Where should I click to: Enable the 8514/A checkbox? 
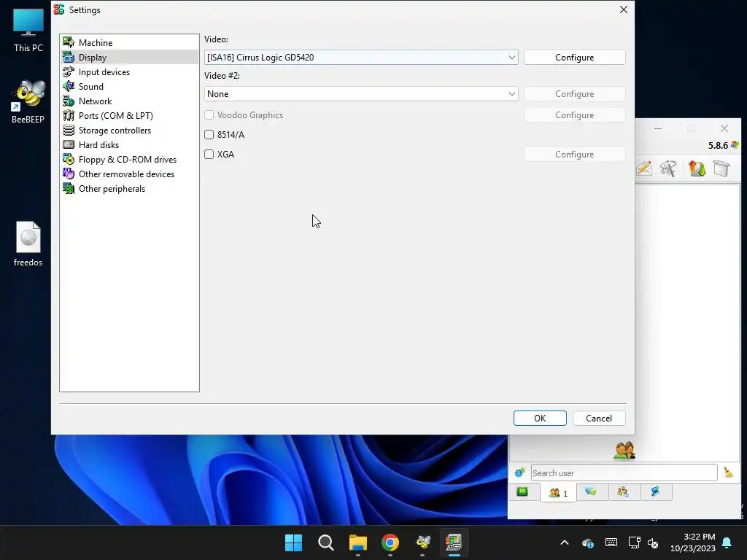[x=209, y=135]
